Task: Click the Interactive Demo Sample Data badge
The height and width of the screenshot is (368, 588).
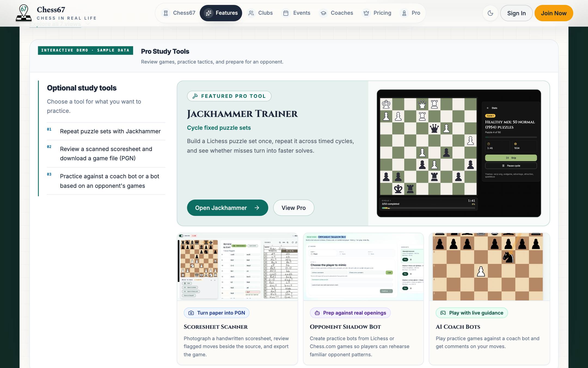Action: click(85, 50)
